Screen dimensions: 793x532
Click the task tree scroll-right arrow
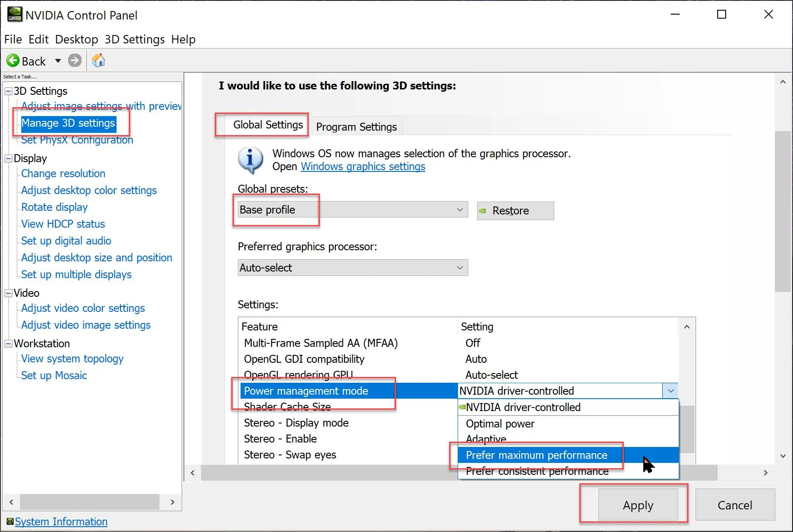click(172, 502)
